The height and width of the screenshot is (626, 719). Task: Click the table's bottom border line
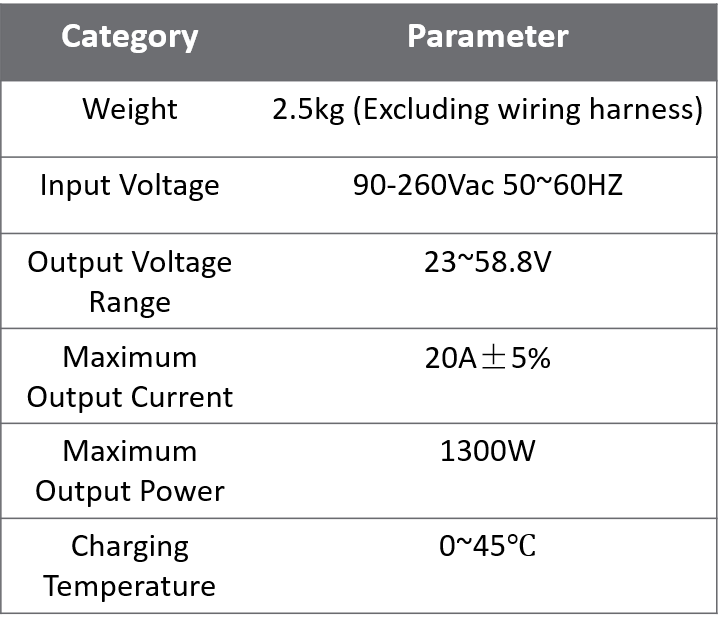pos(359,613)
